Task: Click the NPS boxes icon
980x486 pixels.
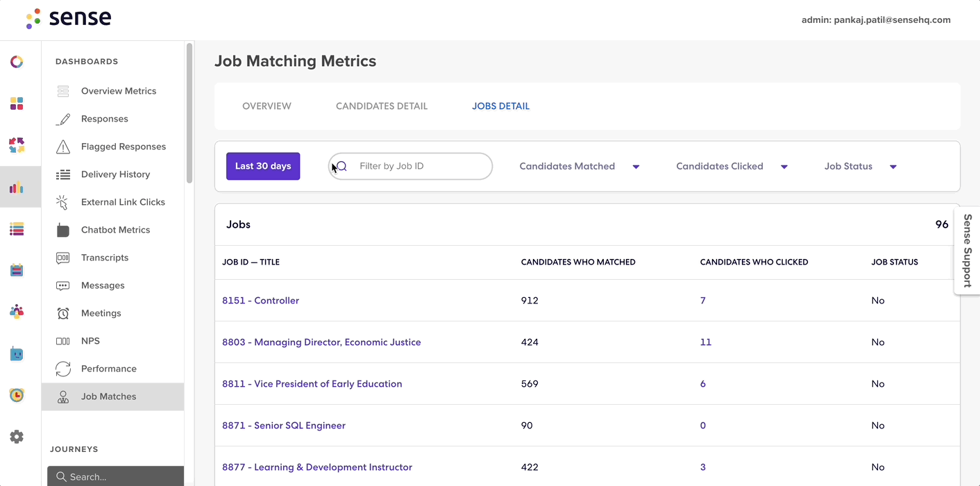Action: 63,341
